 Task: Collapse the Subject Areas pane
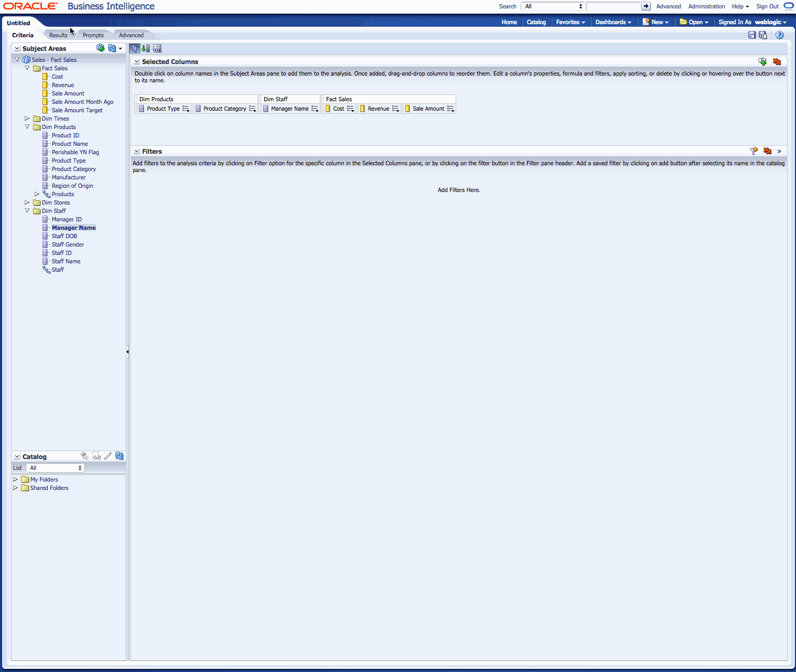[x=17, y=48]
